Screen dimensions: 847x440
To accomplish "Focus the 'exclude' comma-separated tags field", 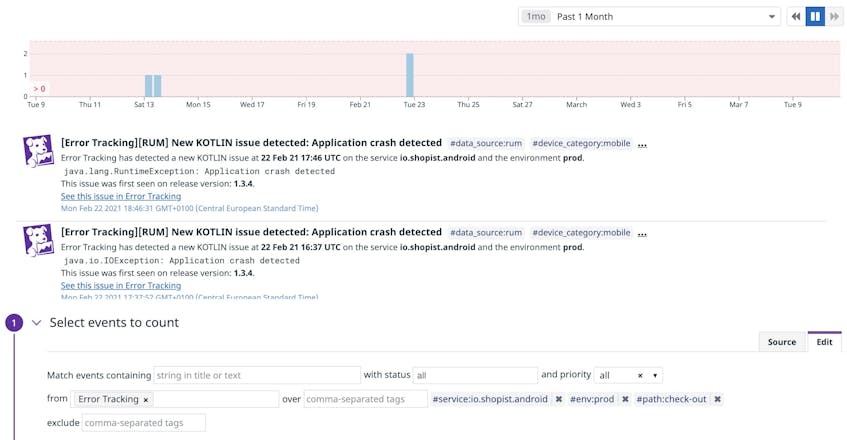I will (x=144, y=423).
